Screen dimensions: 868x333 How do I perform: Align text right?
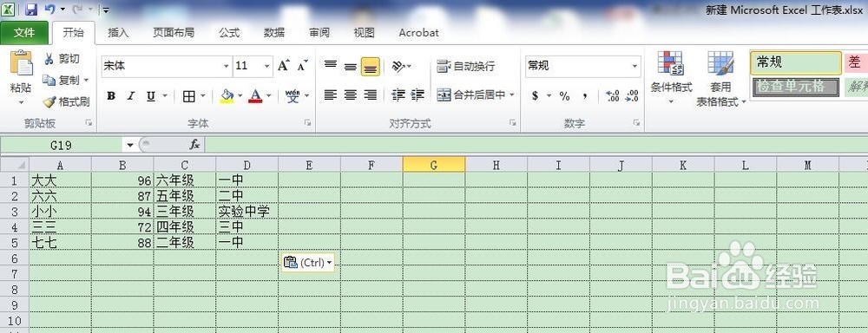[x=371, y=95]
